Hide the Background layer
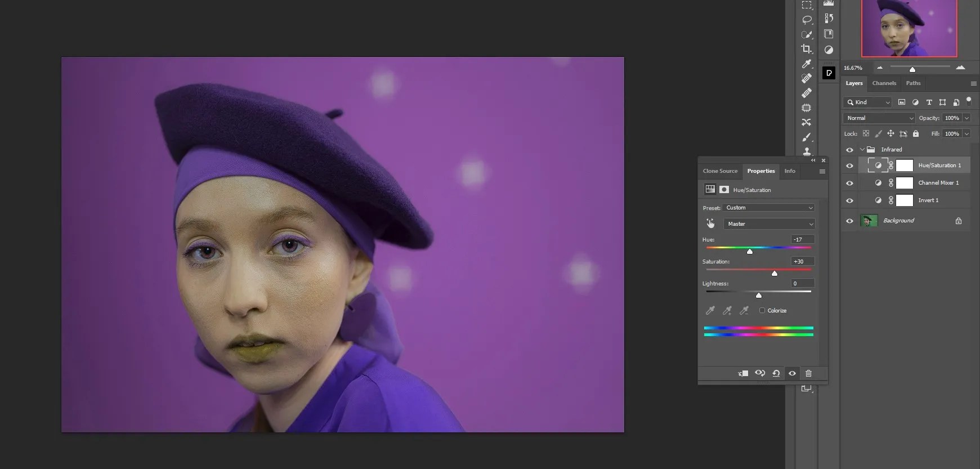980x469 pixels. click(849, 221)
